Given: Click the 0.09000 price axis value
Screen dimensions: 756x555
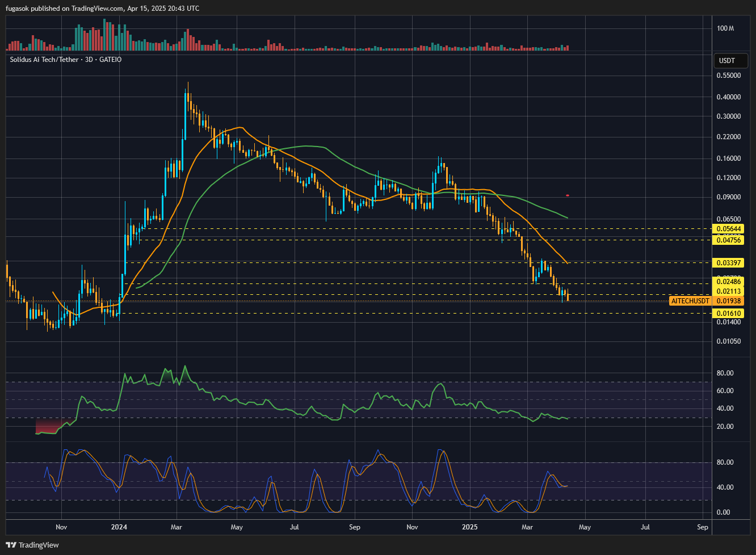Looking at the screenshot, I should pyautogui.click(x=729, y=197).
